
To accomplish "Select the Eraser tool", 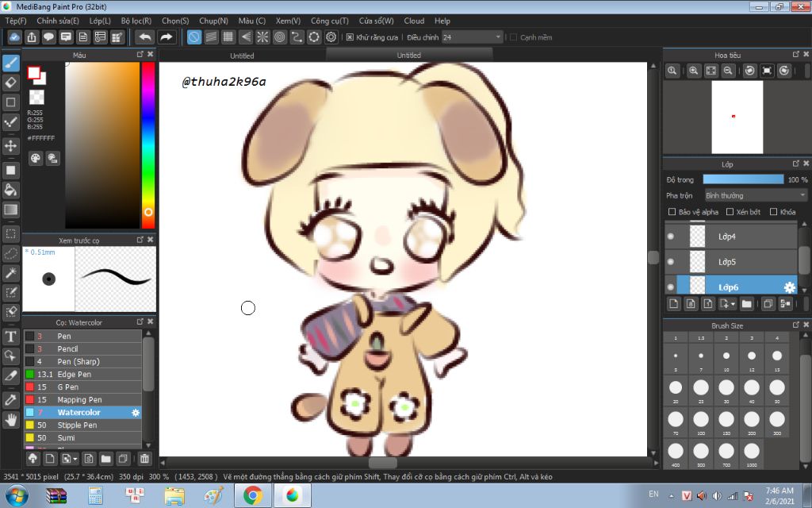I will (x=11, y=83).
